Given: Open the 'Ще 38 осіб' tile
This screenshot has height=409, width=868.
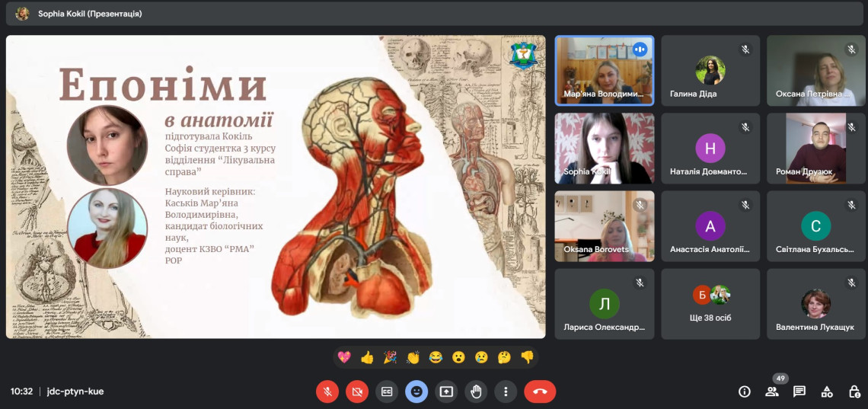Looking at the screenshot, I should [711, 304].
